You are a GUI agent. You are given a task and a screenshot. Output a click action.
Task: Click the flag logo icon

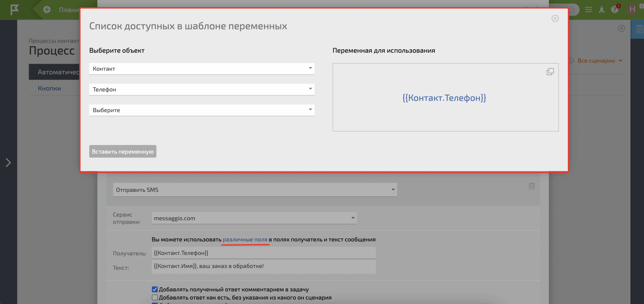pyautogui.click(x=15, y=10)
